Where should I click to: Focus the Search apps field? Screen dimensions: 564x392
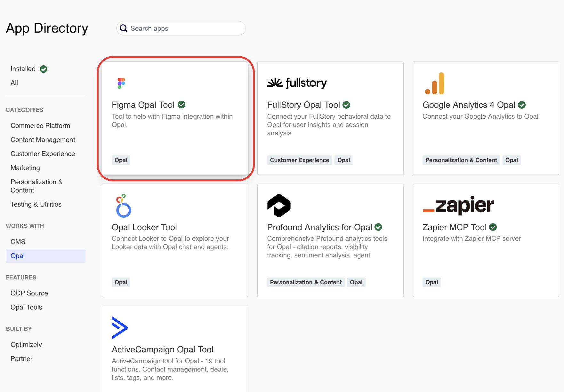[x=181, y=28]
